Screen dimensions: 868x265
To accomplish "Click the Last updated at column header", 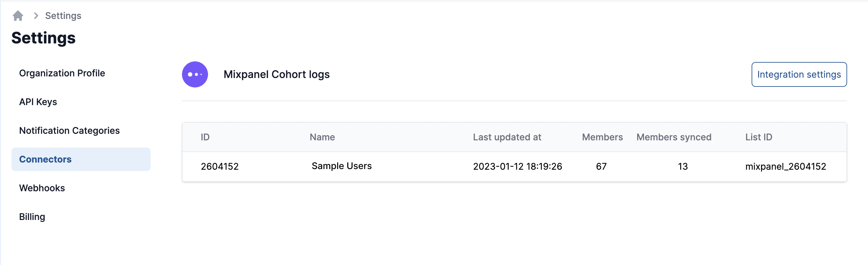I will point(507,137).
